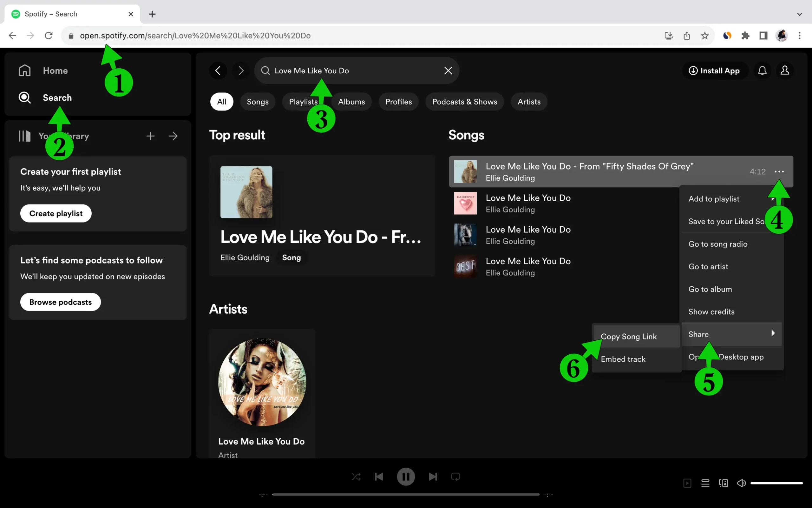Open Chrome three-dot menu

(x=800, y=36)
